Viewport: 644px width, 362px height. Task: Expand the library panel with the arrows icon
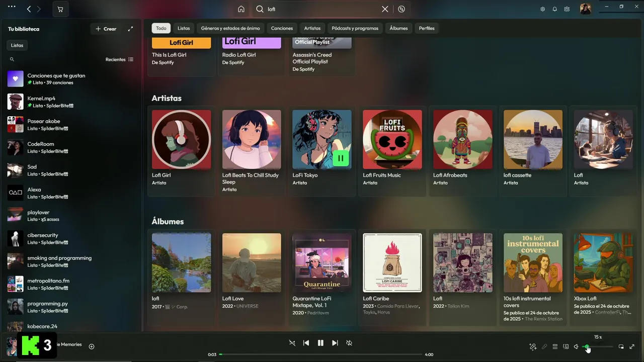tap(130, 29)
